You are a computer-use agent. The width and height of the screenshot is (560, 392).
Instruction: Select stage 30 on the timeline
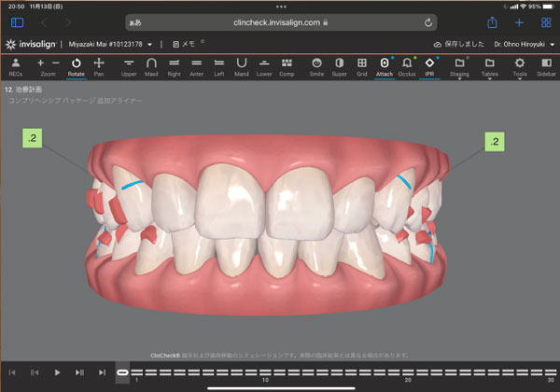(551, 372)
